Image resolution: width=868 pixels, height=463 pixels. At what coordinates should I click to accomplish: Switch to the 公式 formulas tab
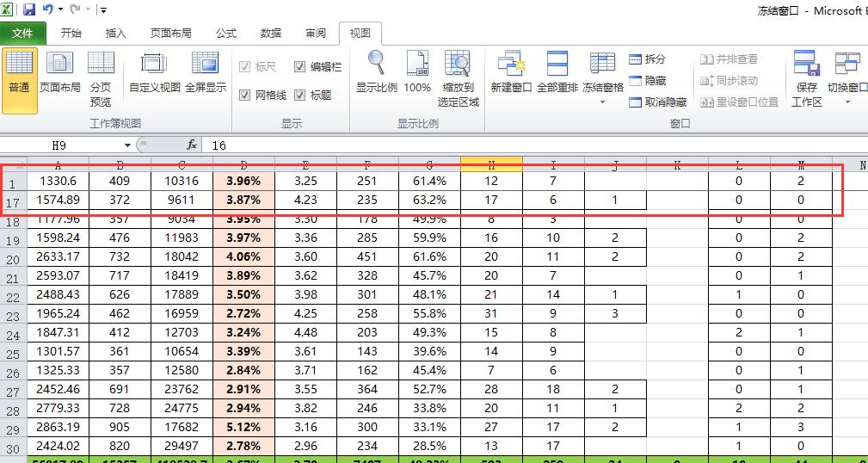pos(226,34)
